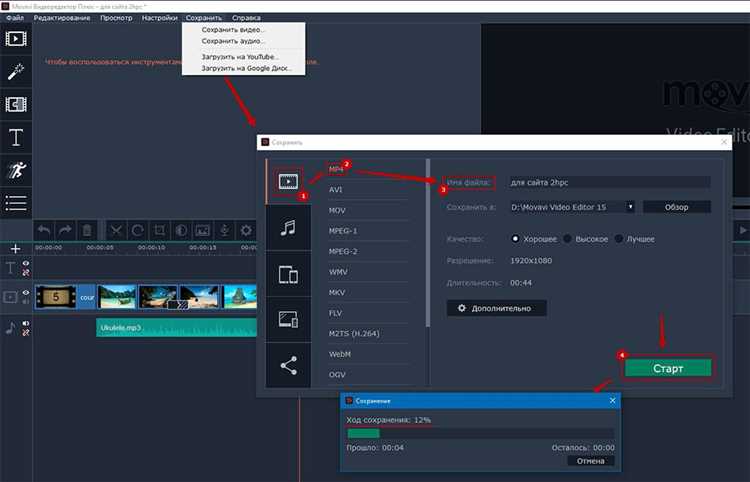Click the green Старт button
This screenshot has height=482, width=750.
pos(668,368)
